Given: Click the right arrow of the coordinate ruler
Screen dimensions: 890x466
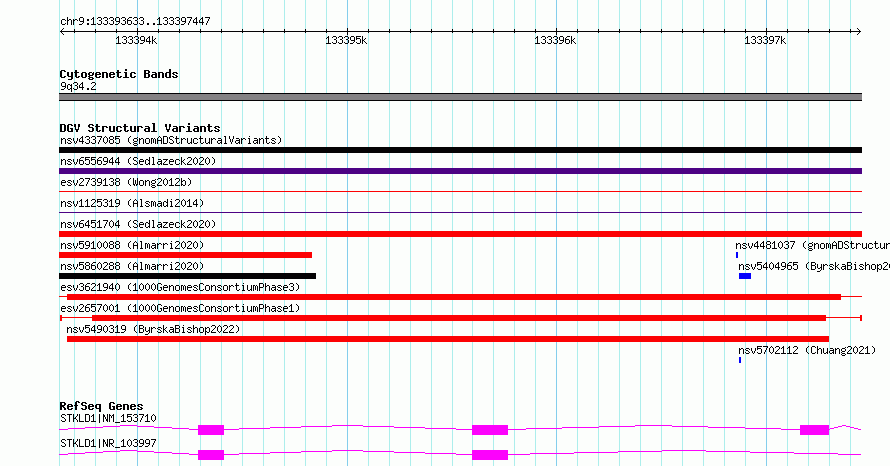Looking at the screenshot, I should point(858,32).
